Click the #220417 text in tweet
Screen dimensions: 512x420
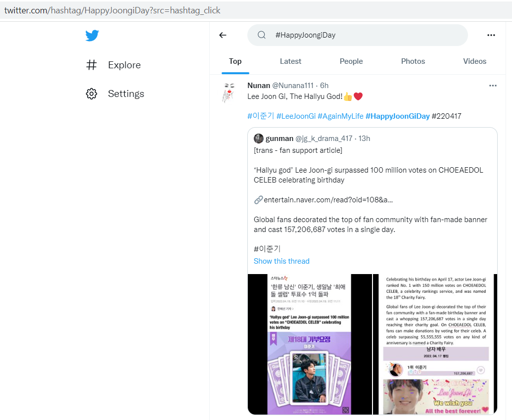point(446,116)
